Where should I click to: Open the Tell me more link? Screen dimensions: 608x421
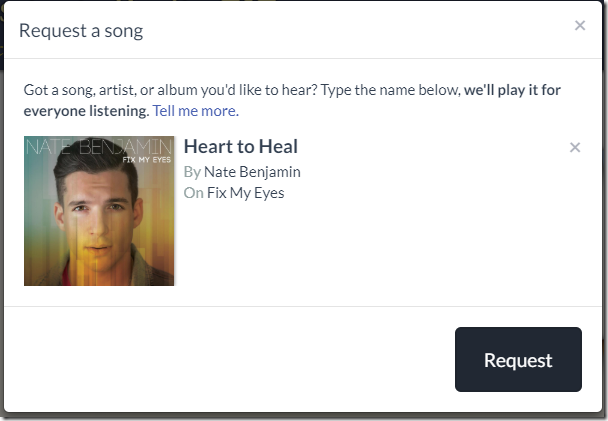point(195,110)
